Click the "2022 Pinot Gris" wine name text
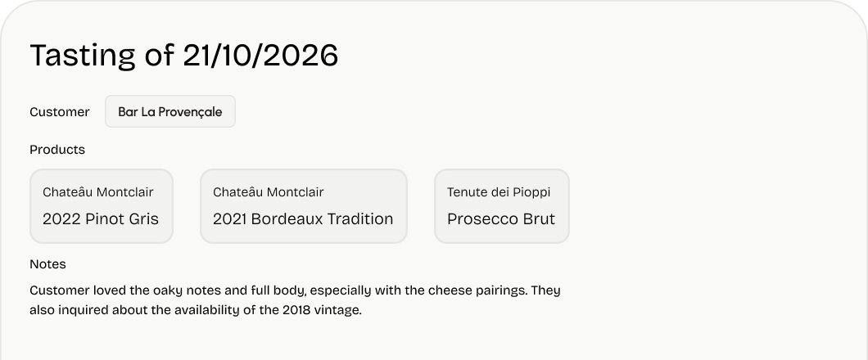The image size is (868, 360). pyautogui.click(x=101, y=219)
